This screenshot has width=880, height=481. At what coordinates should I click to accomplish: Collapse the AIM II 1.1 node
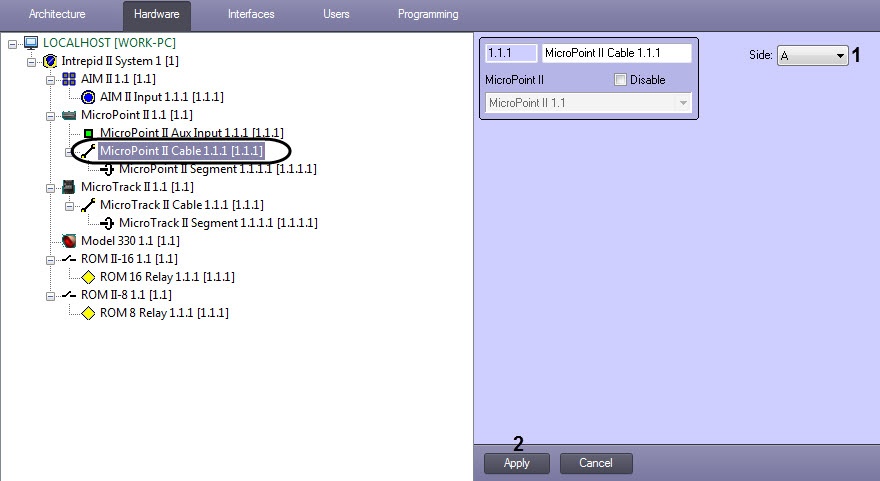coord(51,80)
